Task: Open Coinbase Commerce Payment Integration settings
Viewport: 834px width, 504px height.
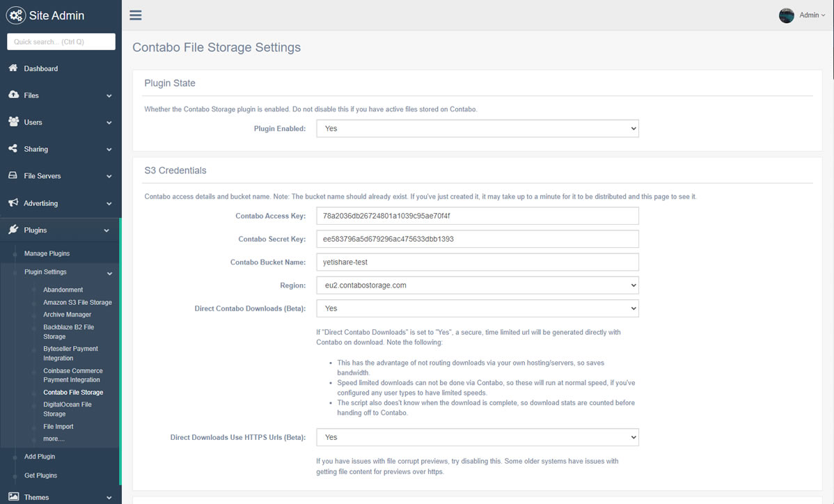Action: tap(73, 375)
